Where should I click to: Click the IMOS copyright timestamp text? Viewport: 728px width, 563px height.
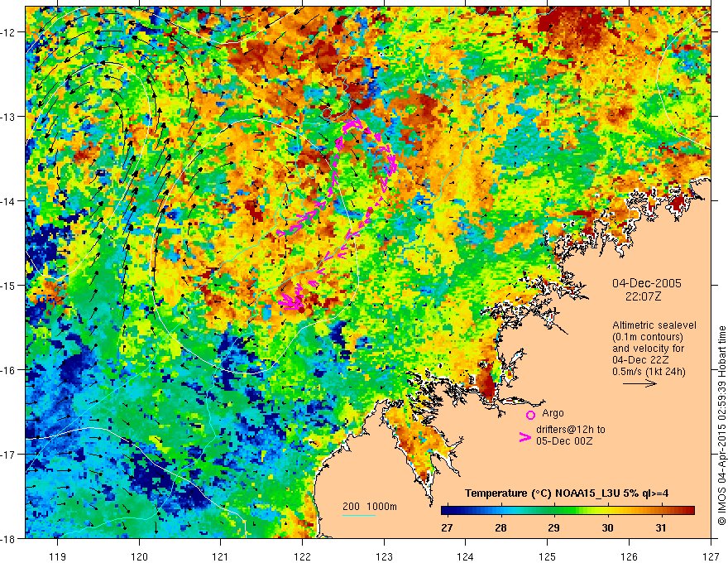point(721,426)
